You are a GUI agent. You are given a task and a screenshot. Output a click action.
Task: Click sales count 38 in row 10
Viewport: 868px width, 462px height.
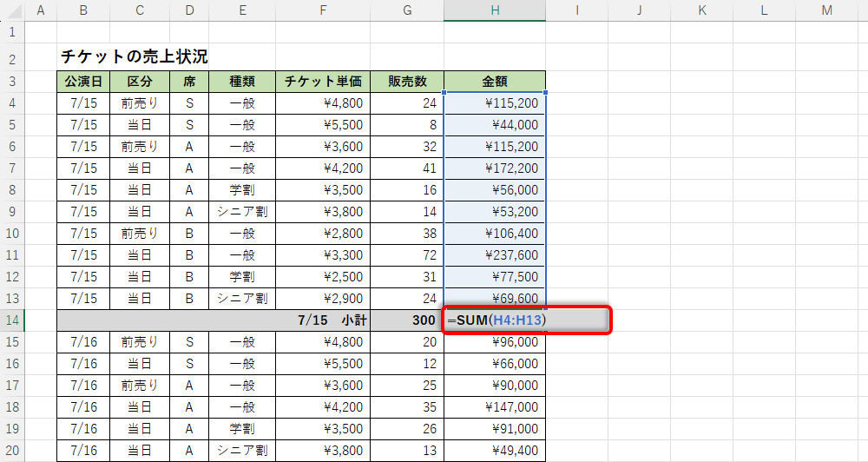pos(407,234)
